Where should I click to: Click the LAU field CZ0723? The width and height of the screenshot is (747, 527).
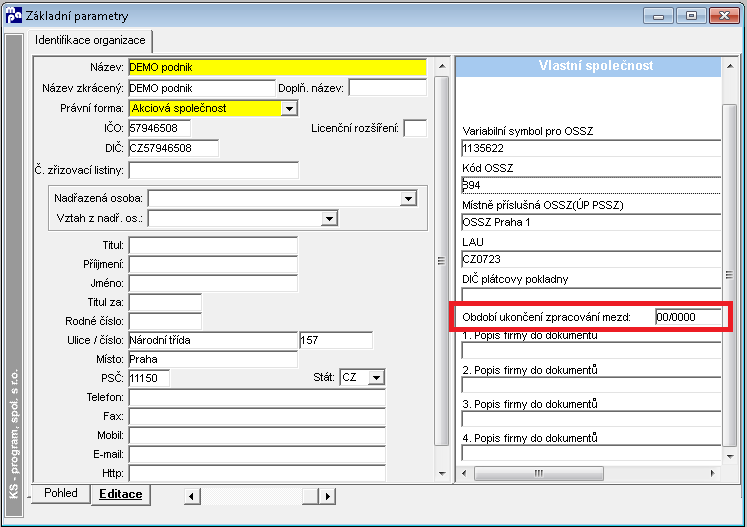(x=591, y=259)
